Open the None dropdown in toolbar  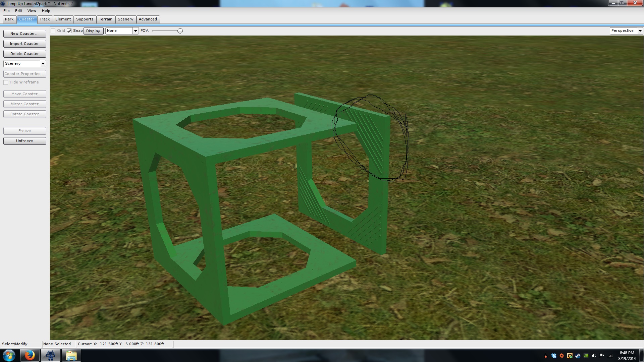coord(136,31)
